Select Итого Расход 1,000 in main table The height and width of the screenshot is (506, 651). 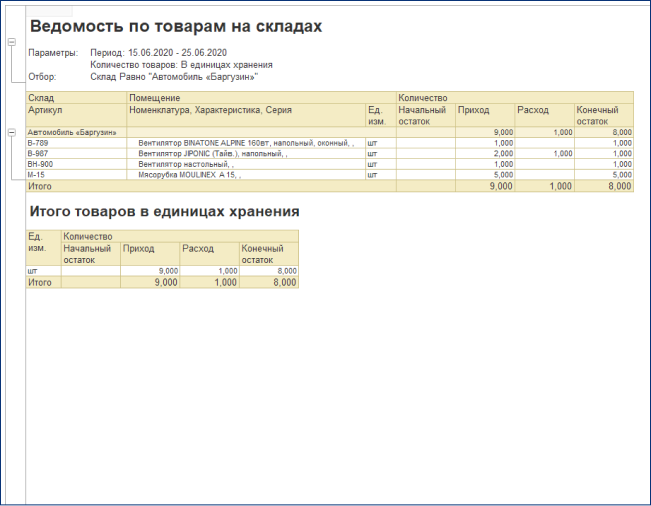tap(545, 186)
